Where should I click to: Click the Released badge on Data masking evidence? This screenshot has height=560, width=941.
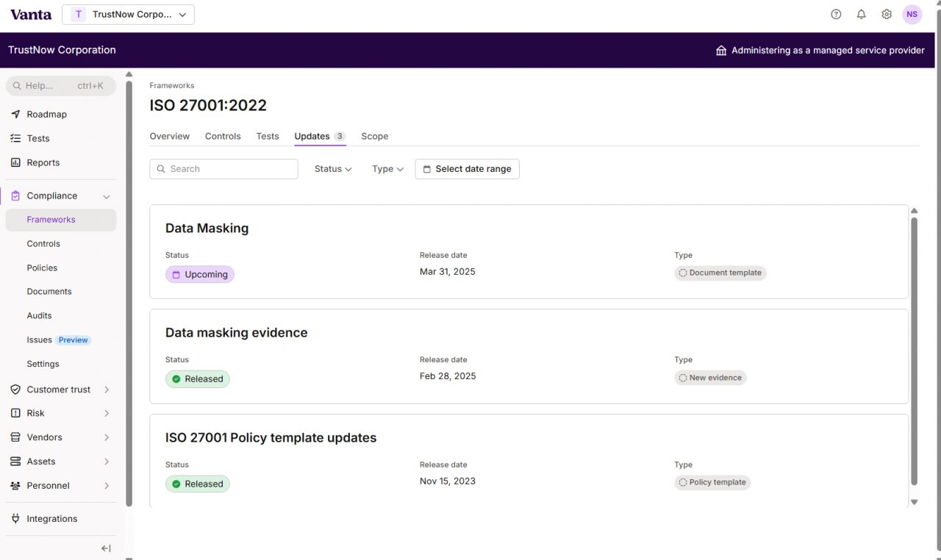click(198, 379)
